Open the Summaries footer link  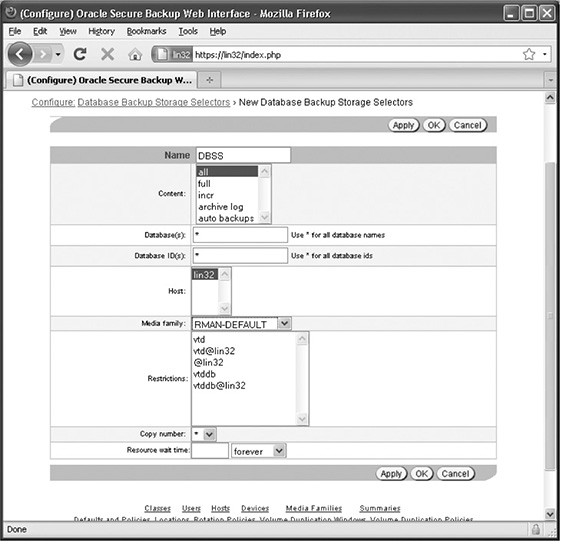(380, 508)
